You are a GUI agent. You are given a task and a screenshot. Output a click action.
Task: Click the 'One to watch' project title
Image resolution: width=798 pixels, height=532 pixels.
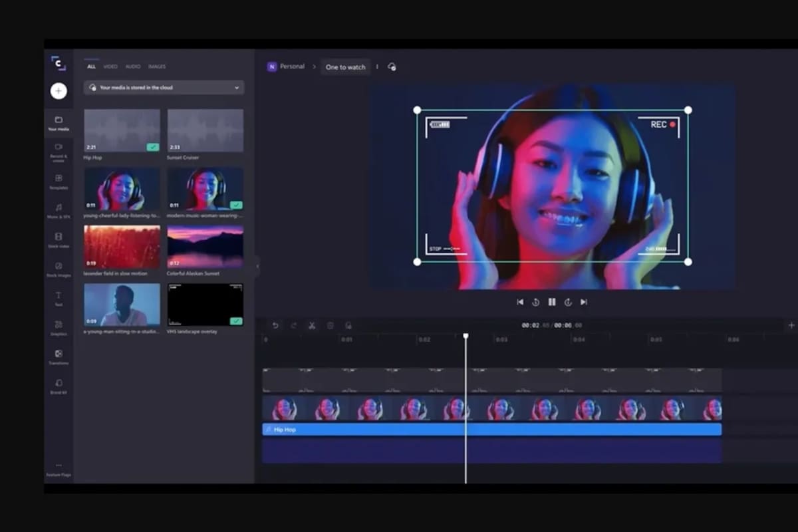[x=346, y=66]
